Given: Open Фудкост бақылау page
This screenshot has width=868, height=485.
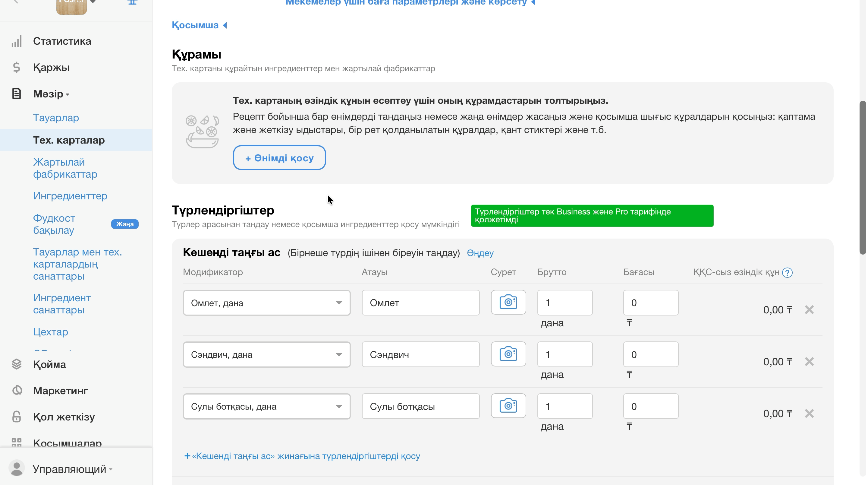Looking at the screenshot, I should coord(54,224).
